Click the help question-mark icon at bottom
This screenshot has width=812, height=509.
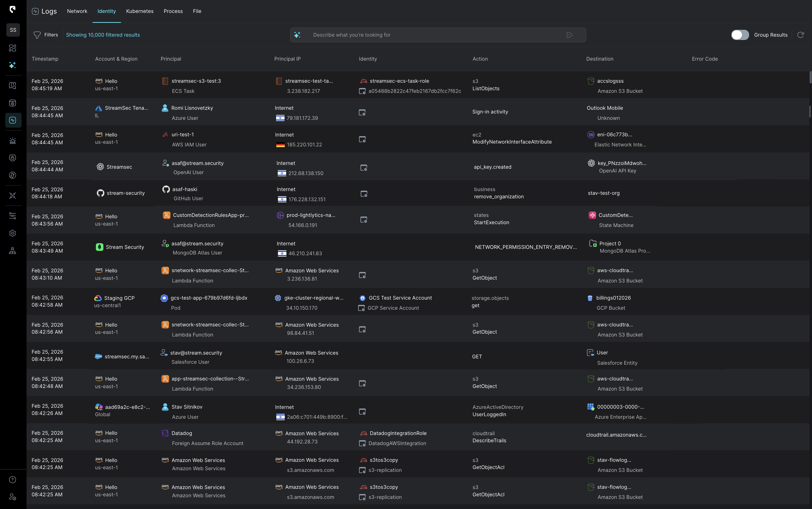[13, 480]
